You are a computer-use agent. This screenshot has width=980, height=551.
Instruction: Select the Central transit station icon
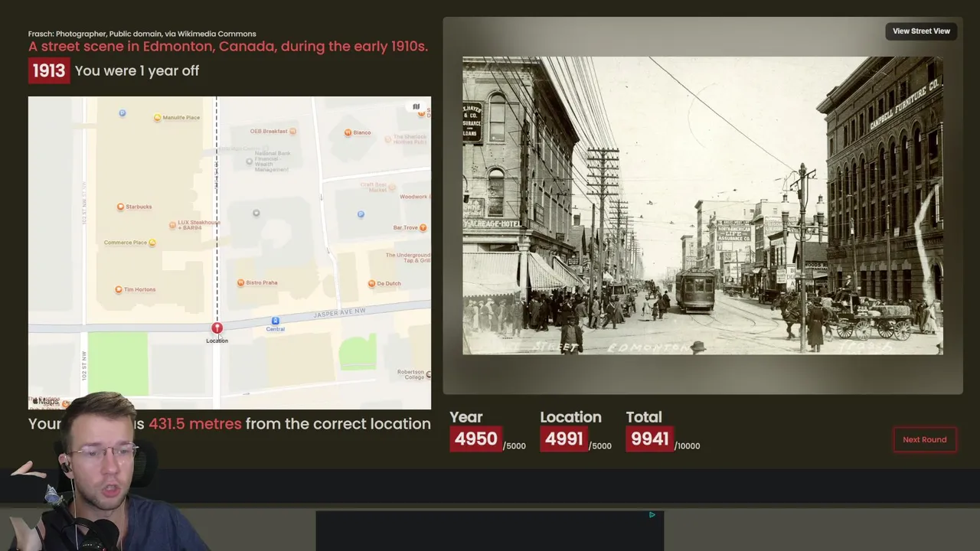275,321
